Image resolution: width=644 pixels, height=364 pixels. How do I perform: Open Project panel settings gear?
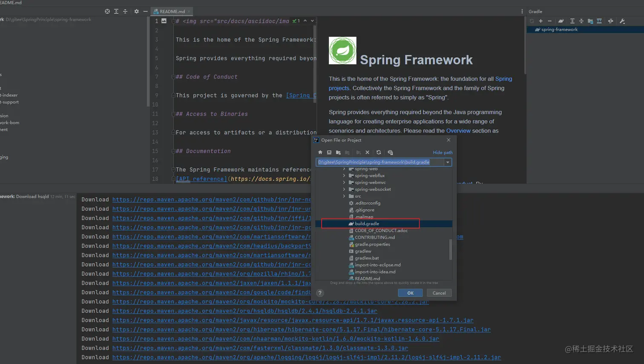(x=137, y=11)
